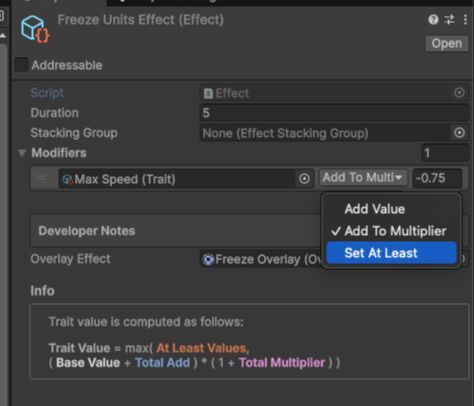Viewport: 474px width, 406px height.
Task: Click the Effect script reference field
Action: 334,93
